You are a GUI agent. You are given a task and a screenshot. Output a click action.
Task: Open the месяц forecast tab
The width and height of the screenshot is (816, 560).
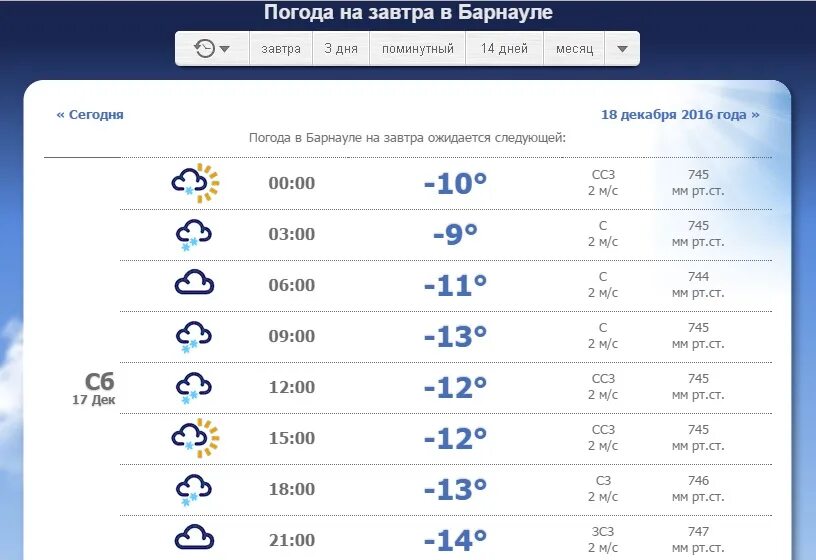574,48
